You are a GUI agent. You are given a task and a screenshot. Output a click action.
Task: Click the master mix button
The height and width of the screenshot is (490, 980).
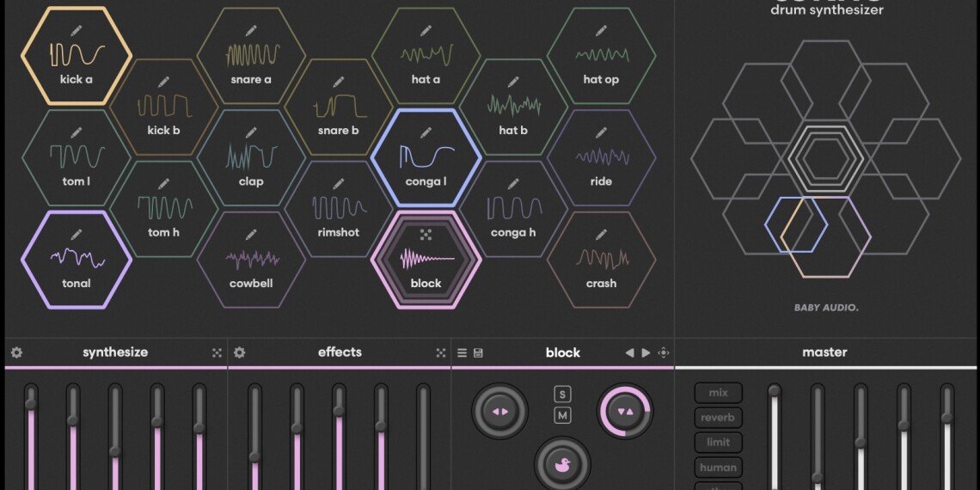point(718,393)
